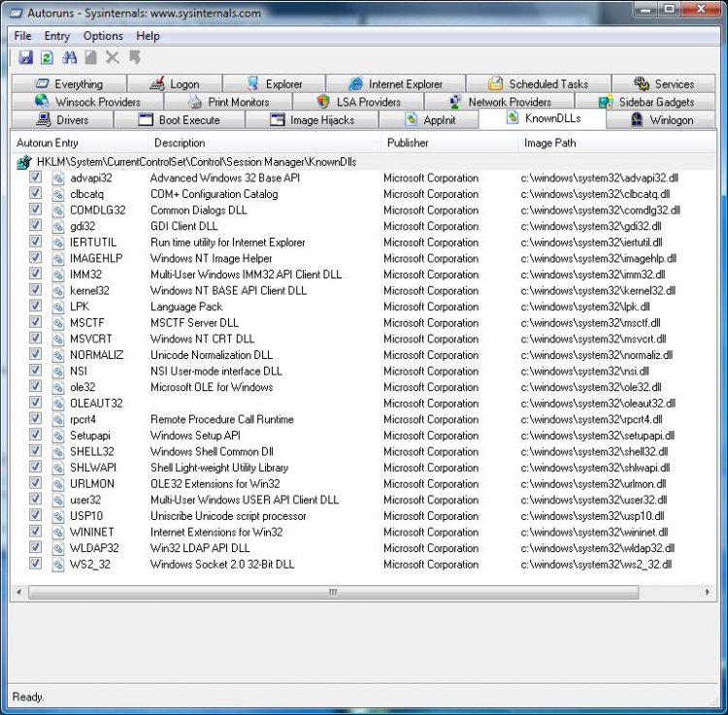This screenshot has width=728, height=715.
Task: Click the file icon next to COMDLG32
Action: pos(58,211)
